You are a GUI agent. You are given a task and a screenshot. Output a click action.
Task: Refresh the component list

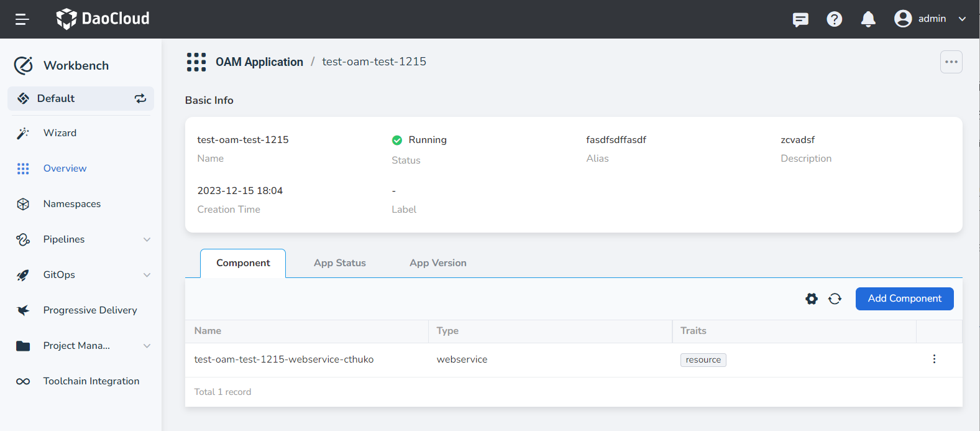coord(835,299)
